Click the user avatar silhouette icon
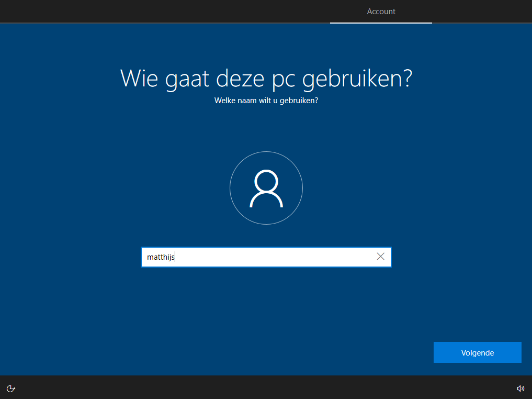This screenshot has width=532, height=399. [x=266, y=189]
